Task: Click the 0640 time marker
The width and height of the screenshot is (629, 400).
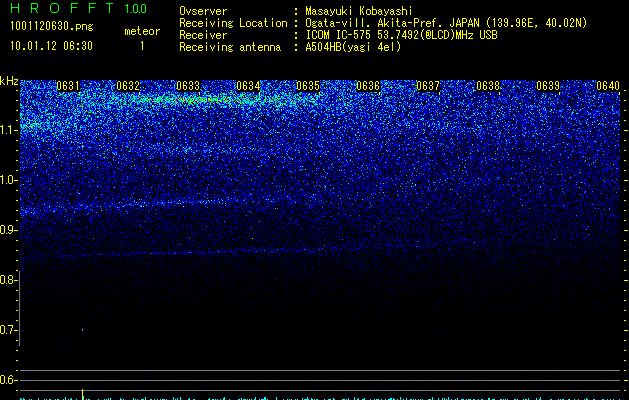Action: point(608,86)
